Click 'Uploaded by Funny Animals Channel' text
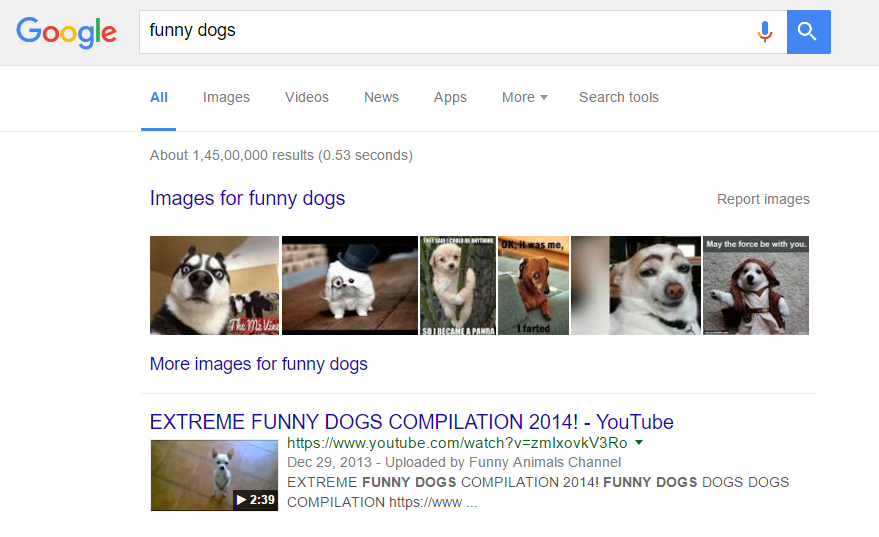Screen dimensions: 879x537 coord(503,462)
